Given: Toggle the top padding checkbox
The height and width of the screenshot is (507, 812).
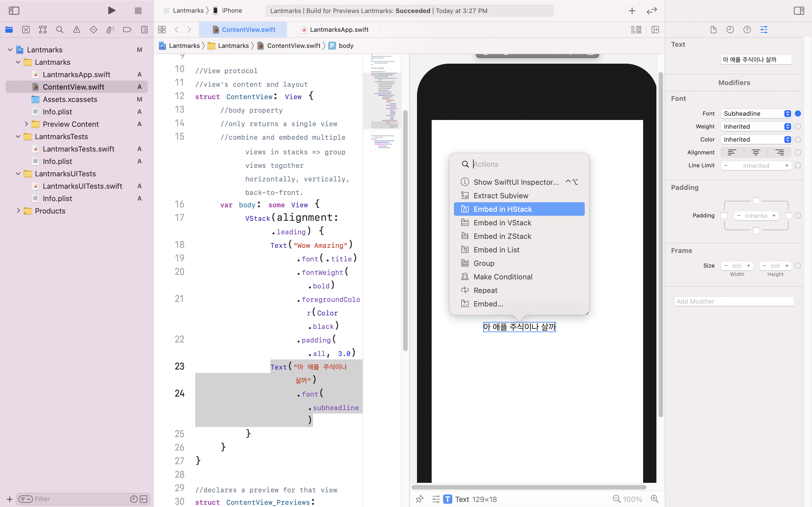Looking at the screenshot, I should pos(756,201).
